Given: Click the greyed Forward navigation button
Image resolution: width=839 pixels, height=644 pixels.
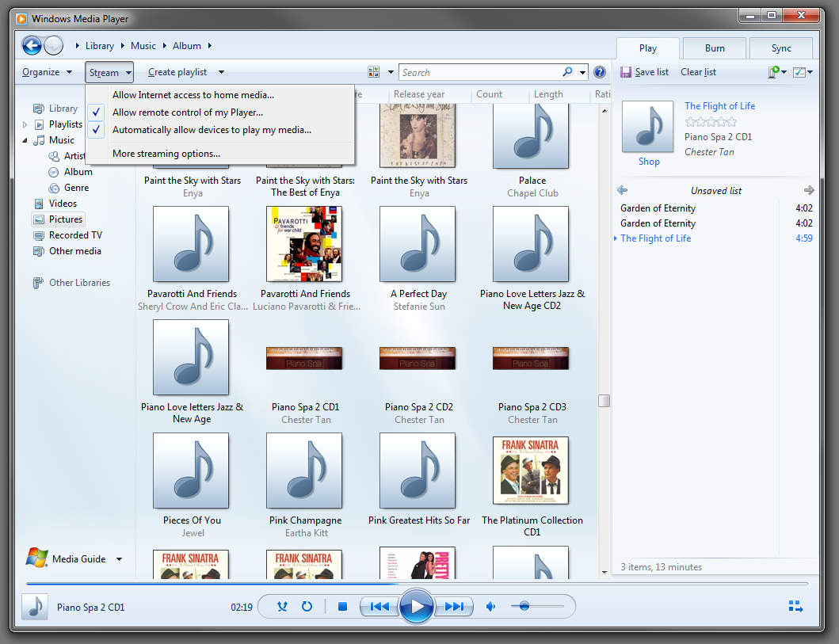Looking at the screenshot, I should pyautogui.click(x=54, y=45).
